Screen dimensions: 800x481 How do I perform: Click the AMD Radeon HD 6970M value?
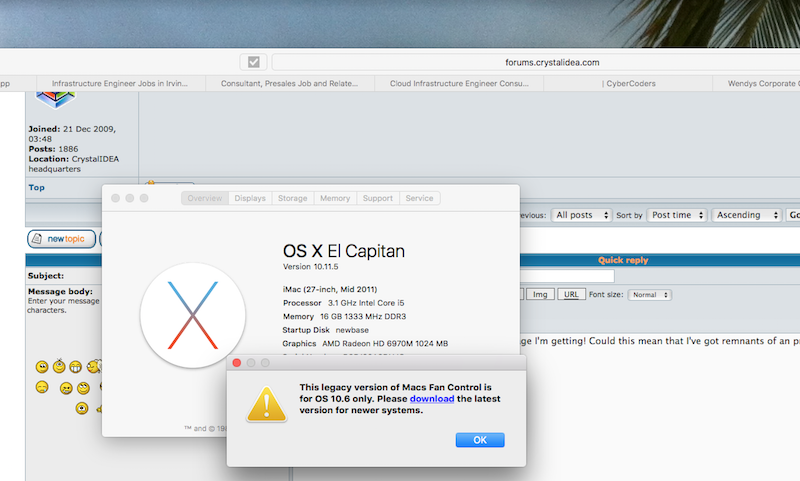click(x=385, y=344)
